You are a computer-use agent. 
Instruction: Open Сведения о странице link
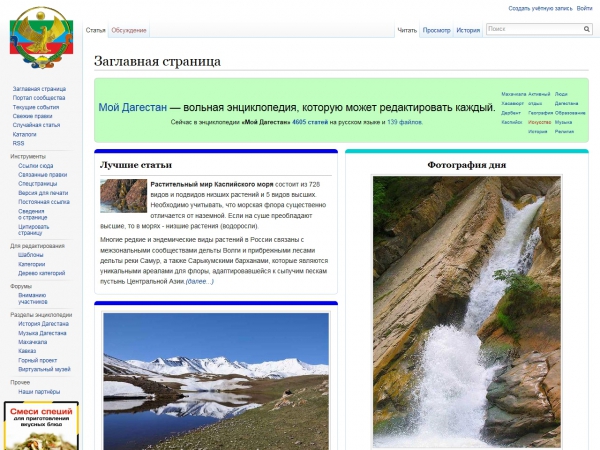tap(33, 214)
